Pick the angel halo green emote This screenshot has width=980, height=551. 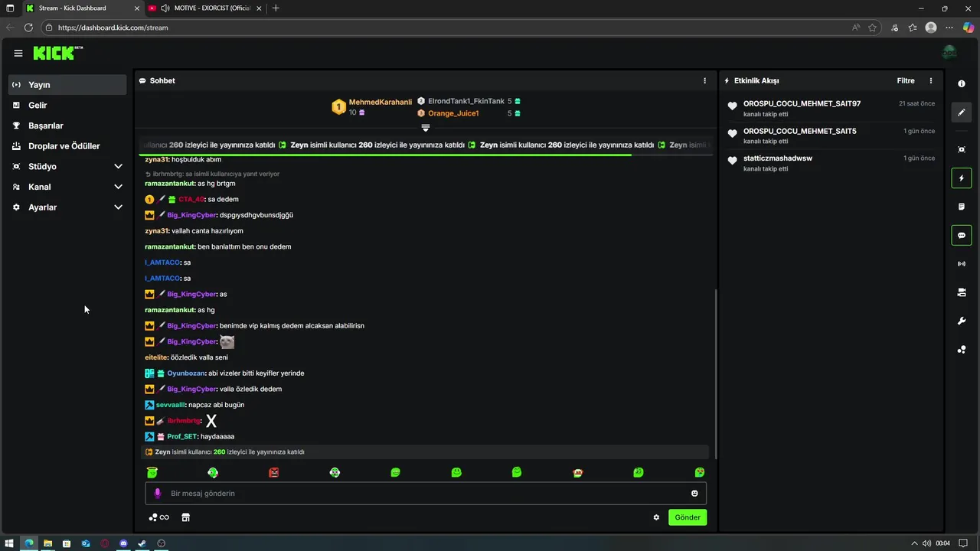(x=152, y=472)
